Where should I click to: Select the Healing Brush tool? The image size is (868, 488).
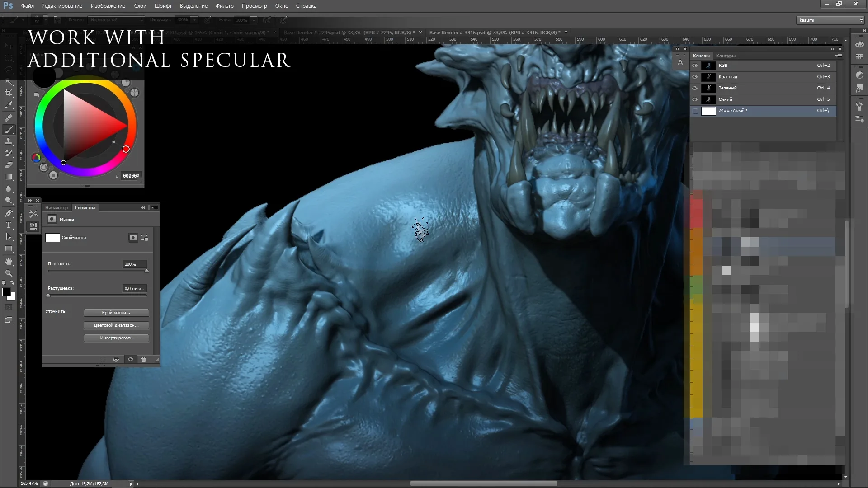[9, 118]
